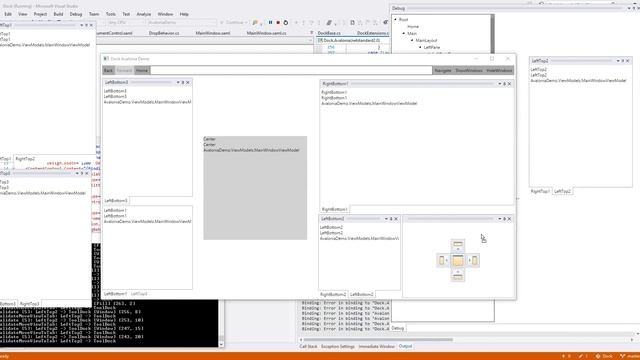This screenshot has width=640, height=360.
Task: Select the RightBottom2 tab
Action: tap(333, 294)
